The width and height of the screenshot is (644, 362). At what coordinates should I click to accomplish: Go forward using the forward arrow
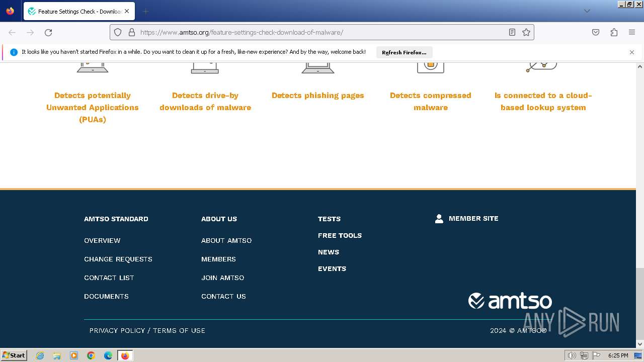pos(30,32)
